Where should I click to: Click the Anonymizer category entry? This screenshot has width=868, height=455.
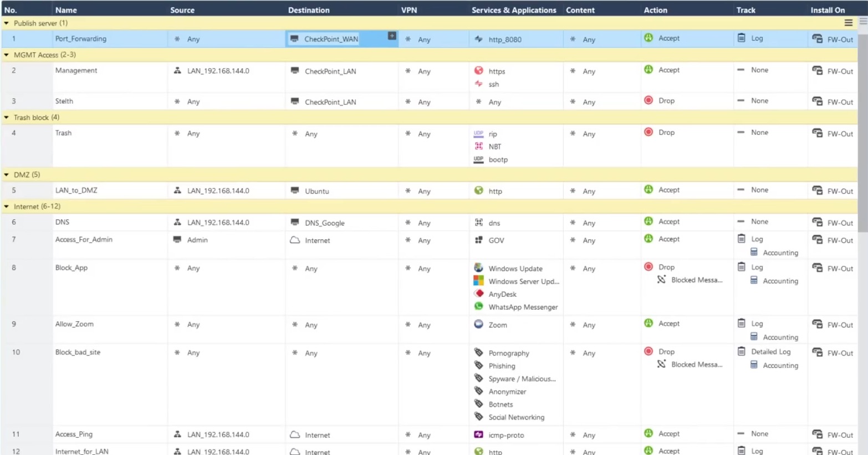[x=507, y=391]
